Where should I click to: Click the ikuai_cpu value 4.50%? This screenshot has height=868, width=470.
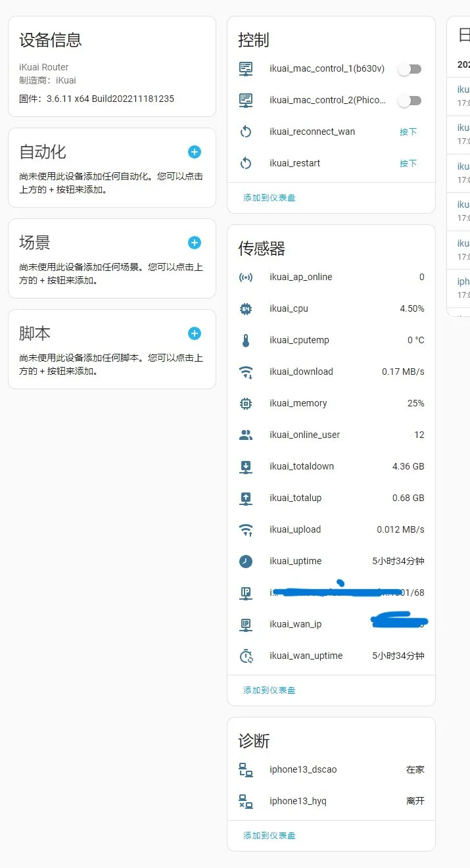click(x=412, y=308)
